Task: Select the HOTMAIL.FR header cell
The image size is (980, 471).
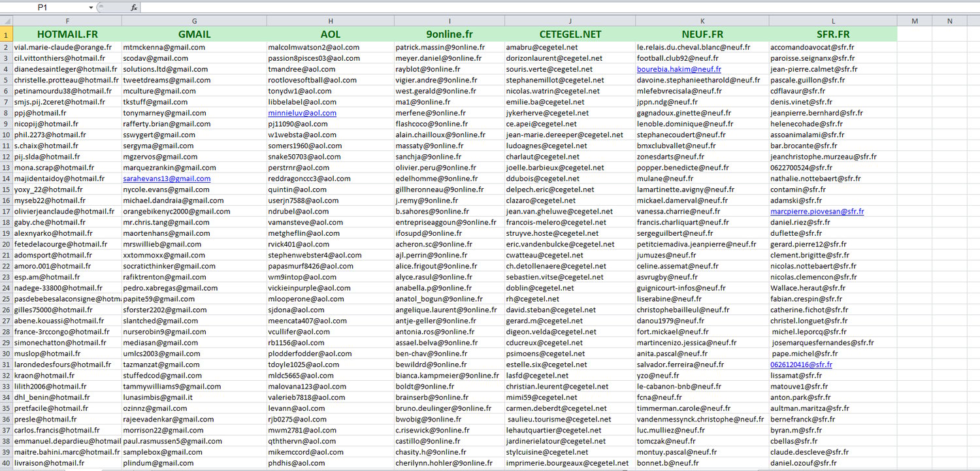Action: coord(67,34)
